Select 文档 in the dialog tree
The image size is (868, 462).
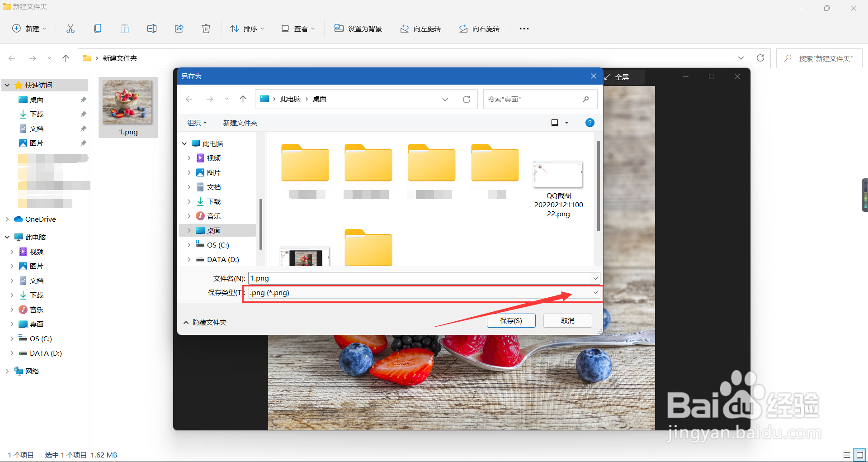213,187
